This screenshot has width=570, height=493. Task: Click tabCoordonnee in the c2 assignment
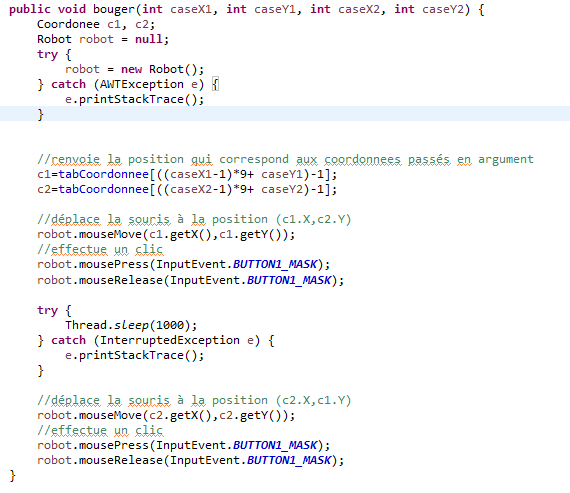point(104,189)
